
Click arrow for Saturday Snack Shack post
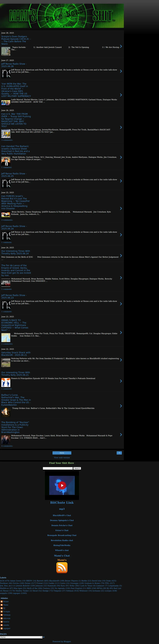click(121, 360)
